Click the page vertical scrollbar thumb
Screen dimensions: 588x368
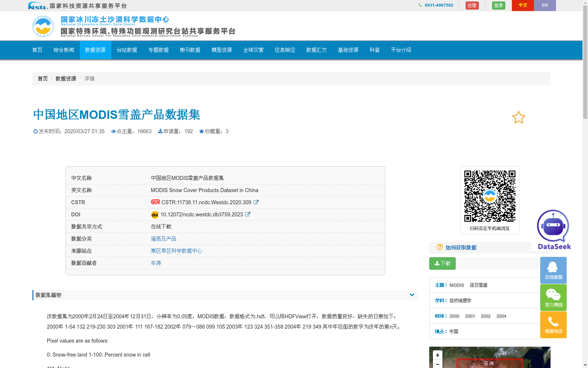[585, 63]
